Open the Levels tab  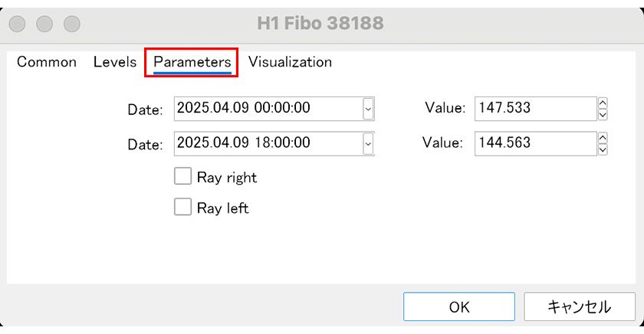click(x=115, y=62)
